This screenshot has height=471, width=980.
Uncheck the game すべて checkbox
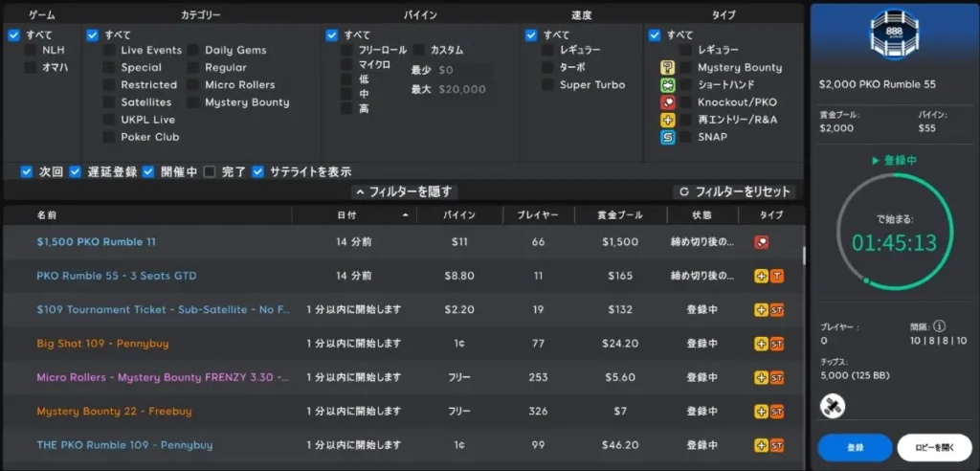pyautogui.click(x=14, y=35)
